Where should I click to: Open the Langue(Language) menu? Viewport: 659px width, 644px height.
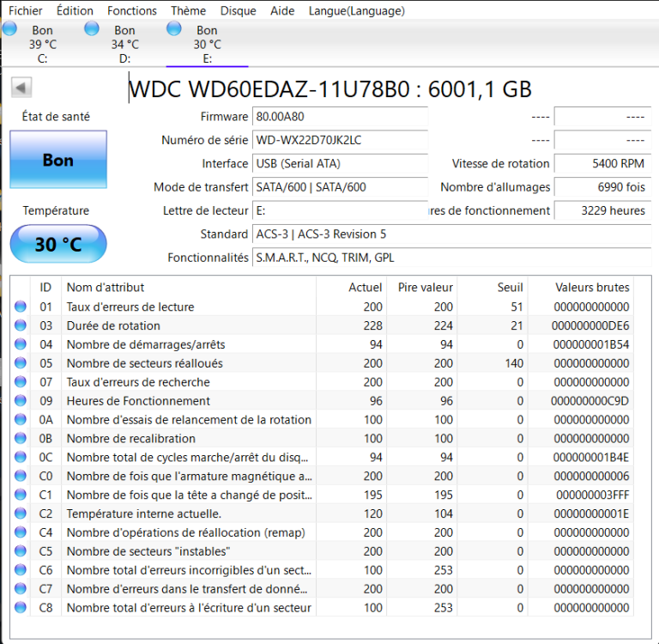[356, 10]
